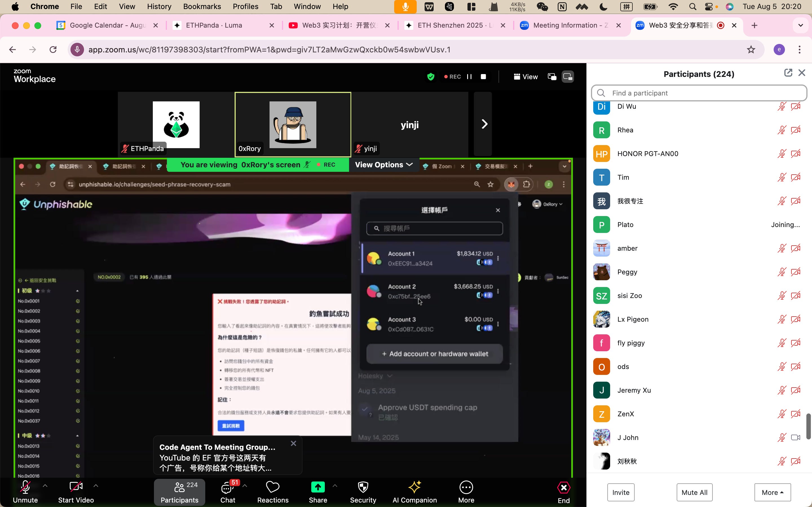Open the Security shield icon
Screen dimensions: 812x507
point(363,487)
